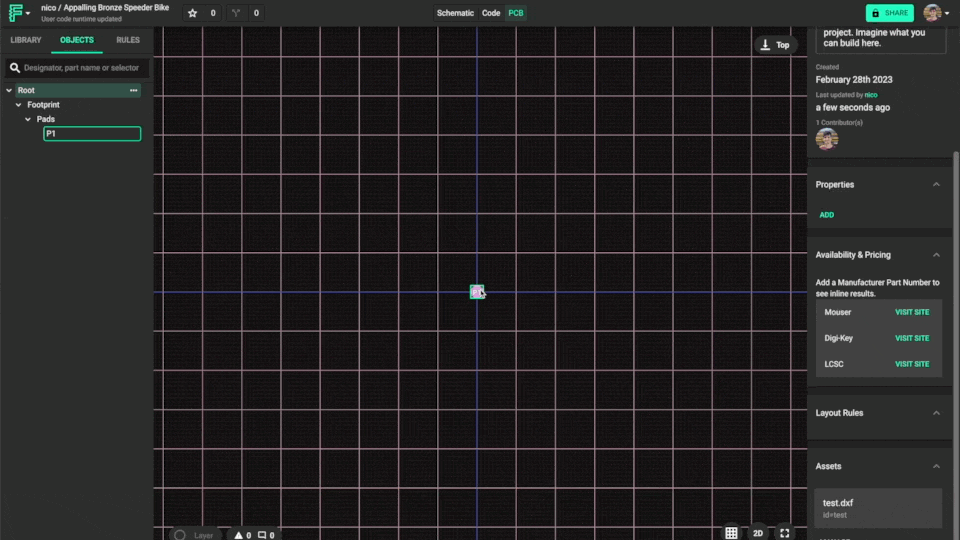Screen dimensions: 960x540
Task: Click the fork count number
Action: (x=256, y=13)
